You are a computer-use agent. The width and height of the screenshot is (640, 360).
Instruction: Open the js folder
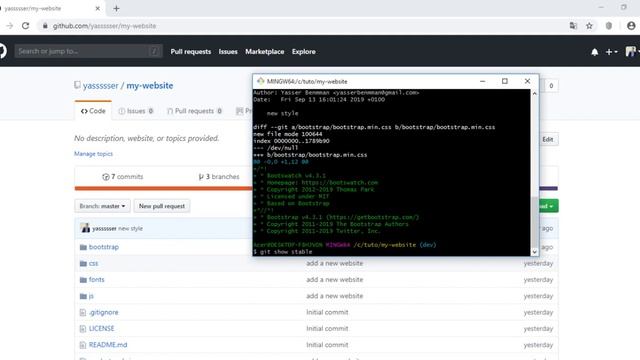[x=91, y=296]
